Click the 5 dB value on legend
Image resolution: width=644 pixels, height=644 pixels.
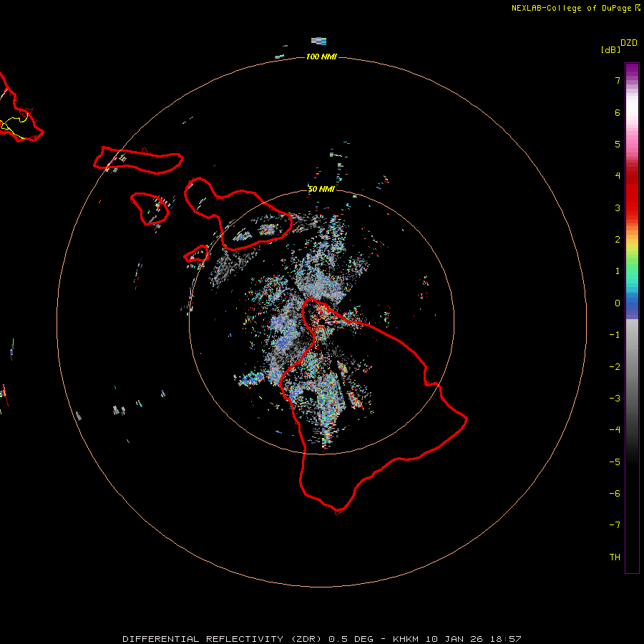618,144
